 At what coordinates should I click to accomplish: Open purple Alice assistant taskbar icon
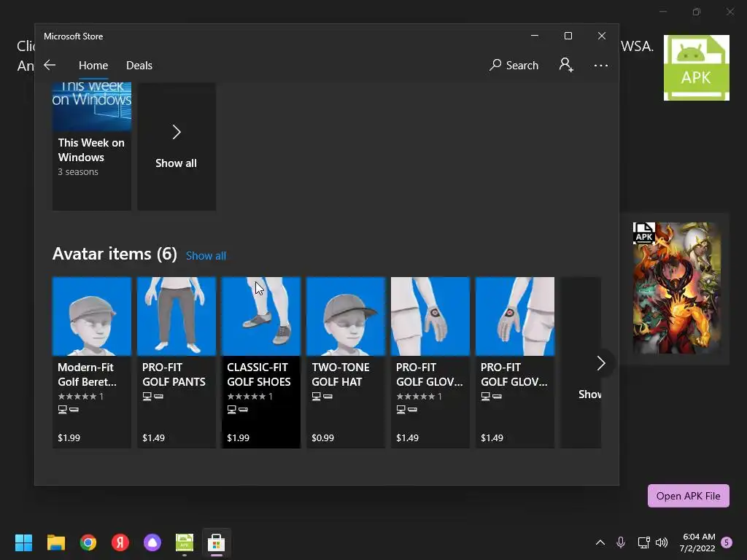tap(152, 542)
